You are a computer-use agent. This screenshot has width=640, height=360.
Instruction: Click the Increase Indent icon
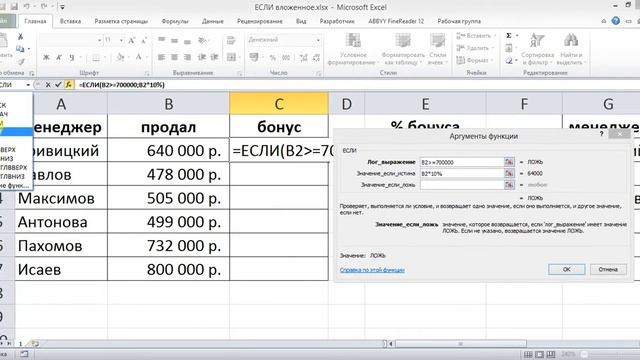[214, 58]
